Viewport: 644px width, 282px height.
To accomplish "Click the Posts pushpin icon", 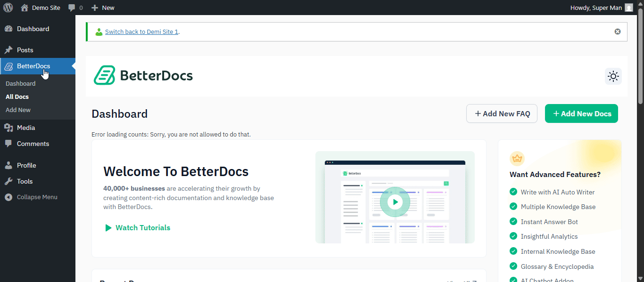I will click(8, 50).
